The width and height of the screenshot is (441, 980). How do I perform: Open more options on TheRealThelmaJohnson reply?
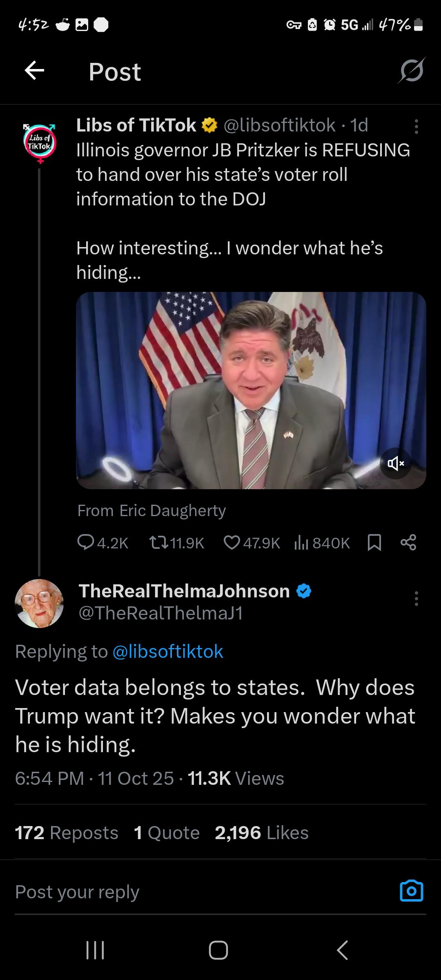[x=416, y=598]
